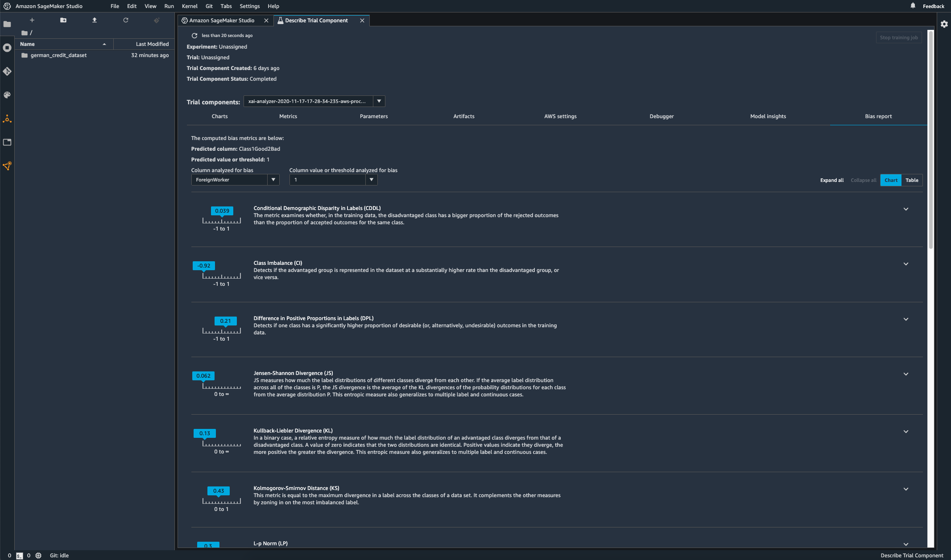The width and height of the screenshot is (951, 560).
Task: Toggle the trial components dropdown selector
Action: pyautogui.click(x=378, y=101)
